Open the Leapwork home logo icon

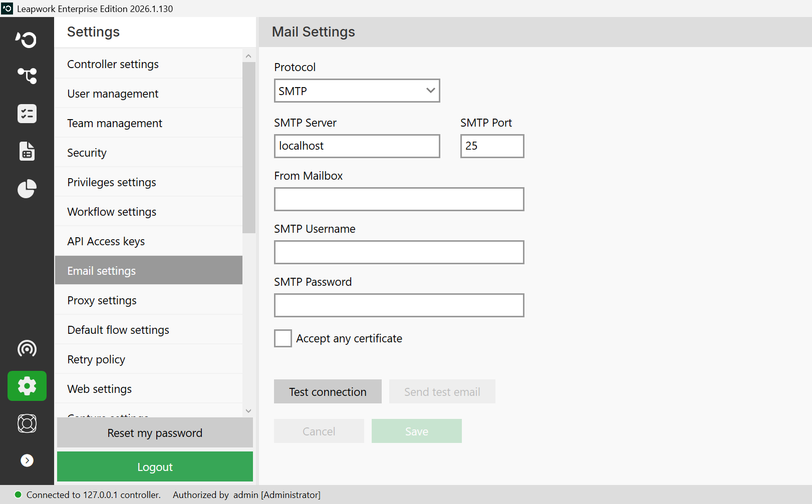click(27, 39)
